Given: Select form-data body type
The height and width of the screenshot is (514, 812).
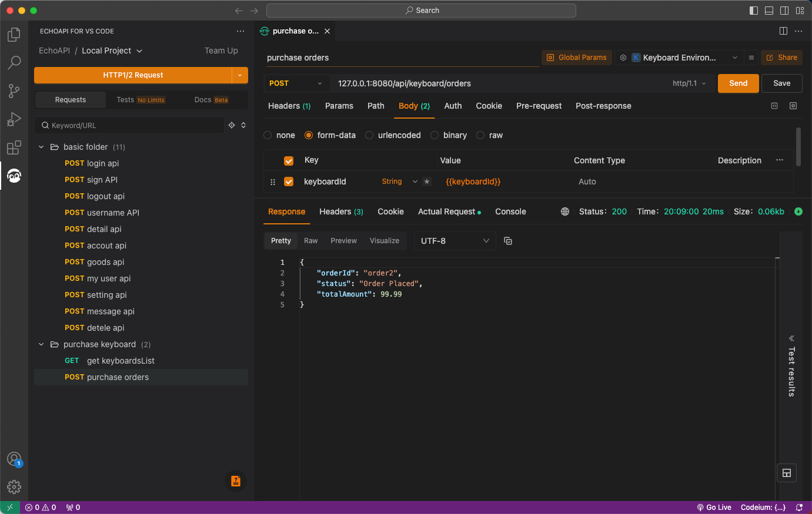Looking at the screenshot, I should [x=309, y=135].
